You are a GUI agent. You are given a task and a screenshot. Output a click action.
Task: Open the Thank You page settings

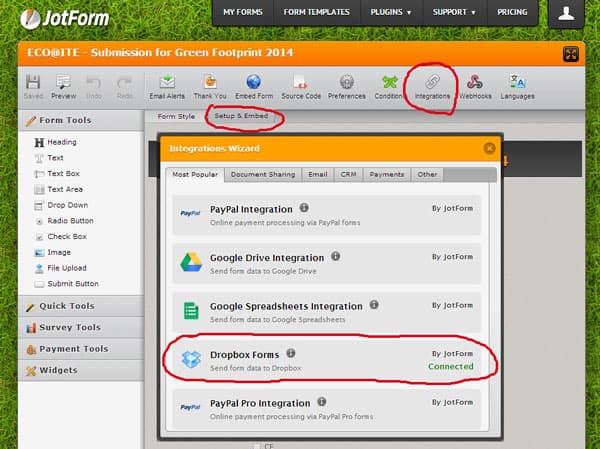210,87
